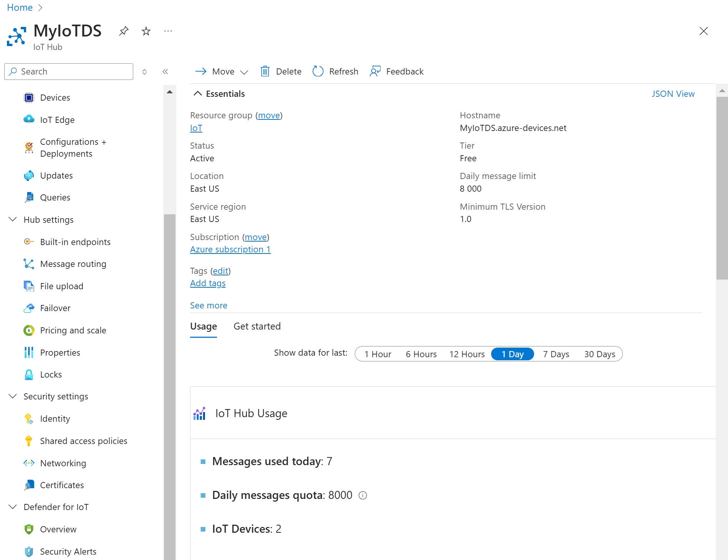Open Azure subscription 1 link
The height and width of the screenshot is (560, 728).
[230, 249]
